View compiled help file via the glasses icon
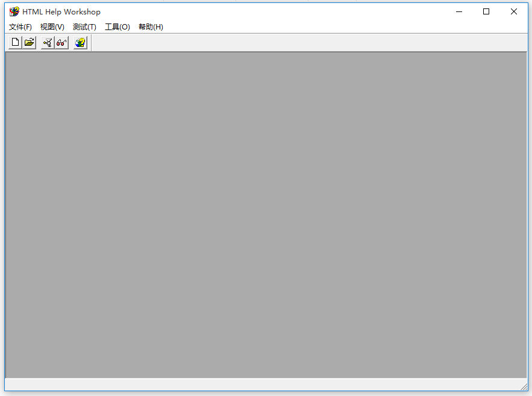Screen dimensions: 532x396 pos(61,42)
